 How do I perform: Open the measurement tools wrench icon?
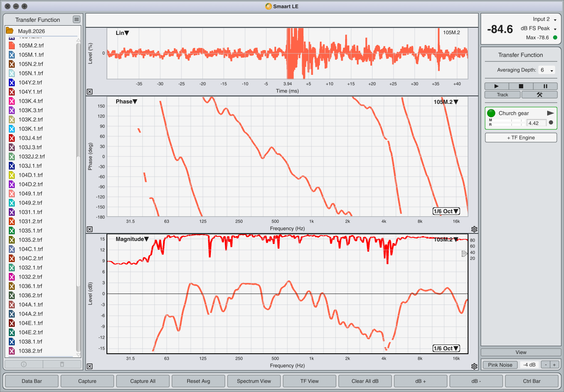pos(539,95)
